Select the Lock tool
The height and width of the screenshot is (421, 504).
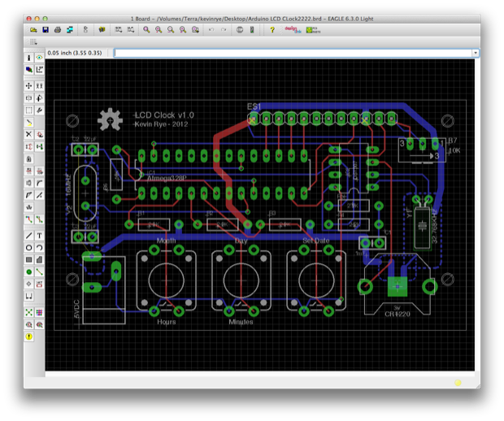(x=29, y=158)
